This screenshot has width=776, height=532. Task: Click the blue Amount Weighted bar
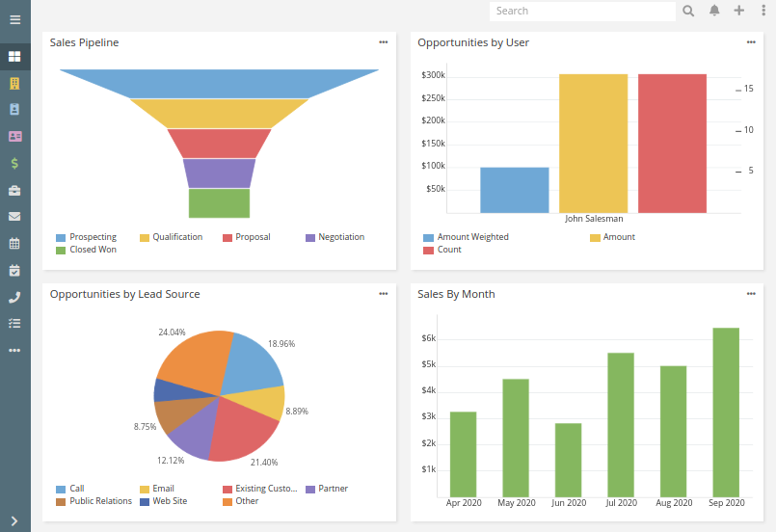click(515, 190)
